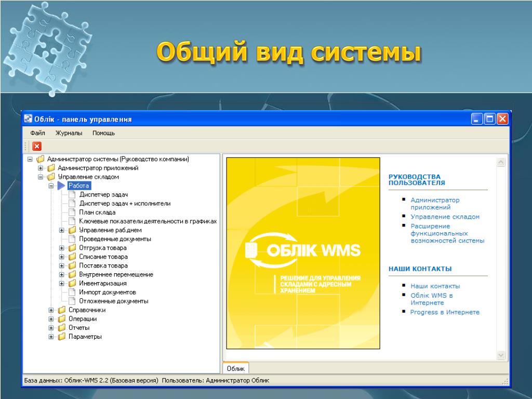This screenshot has width=532, height=399.
Task: Click the scroll down arrow in right pane
Action: 501,355
